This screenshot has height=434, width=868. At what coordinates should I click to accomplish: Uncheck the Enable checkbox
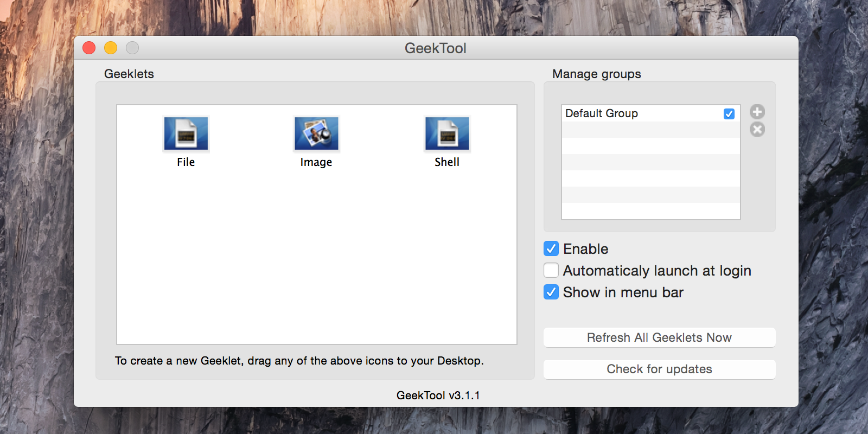coord(551,248)
